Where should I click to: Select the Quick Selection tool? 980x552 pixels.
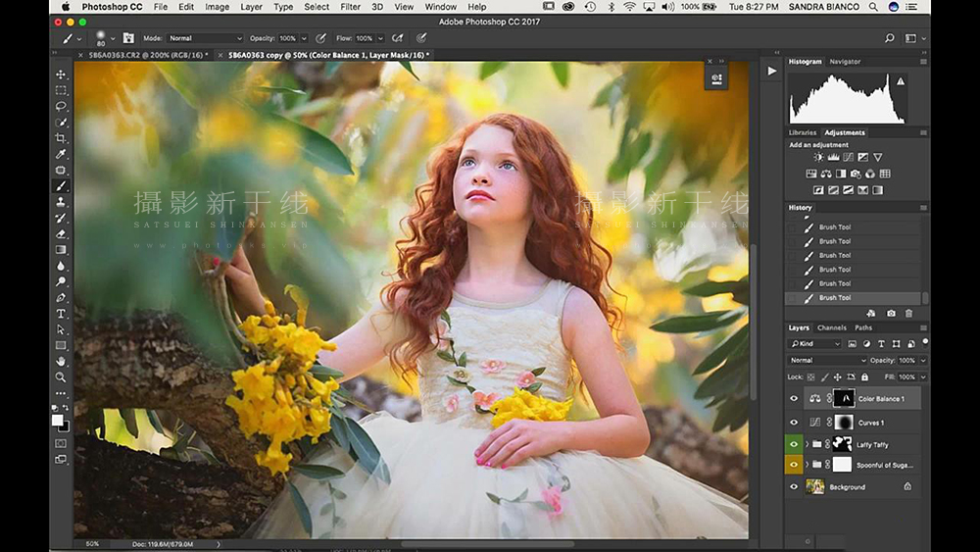click(x=61, y=123)
